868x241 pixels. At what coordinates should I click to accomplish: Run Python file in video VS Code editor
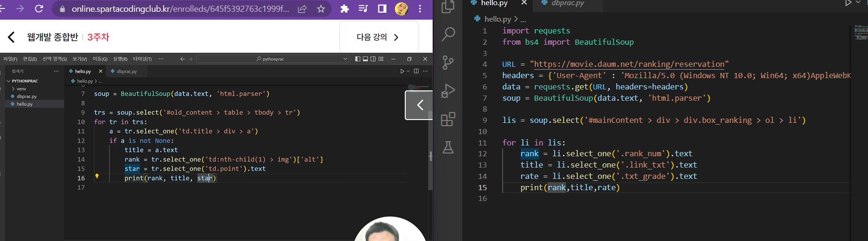(402, 71)
